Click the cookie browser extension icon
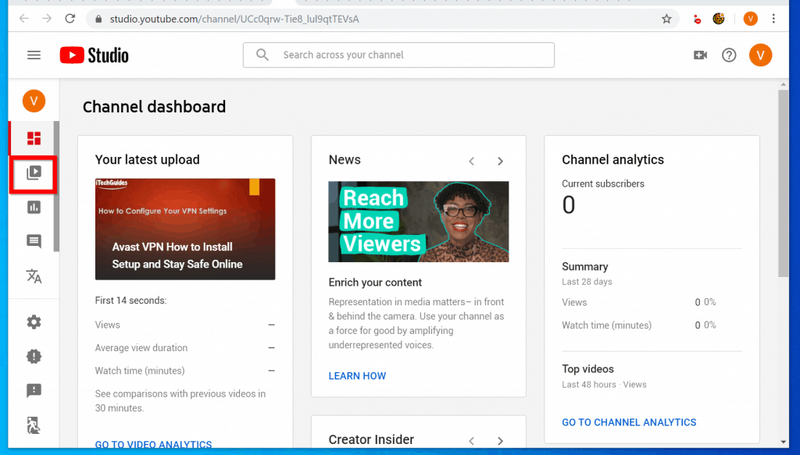The height and width of the screenshot is (455, 800). (719, 19)
